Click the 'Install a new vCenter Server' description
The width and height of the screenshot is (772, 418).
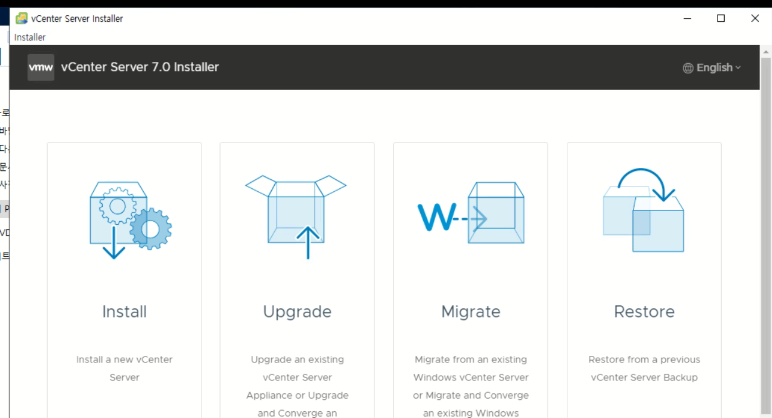(x=125, y=368)
